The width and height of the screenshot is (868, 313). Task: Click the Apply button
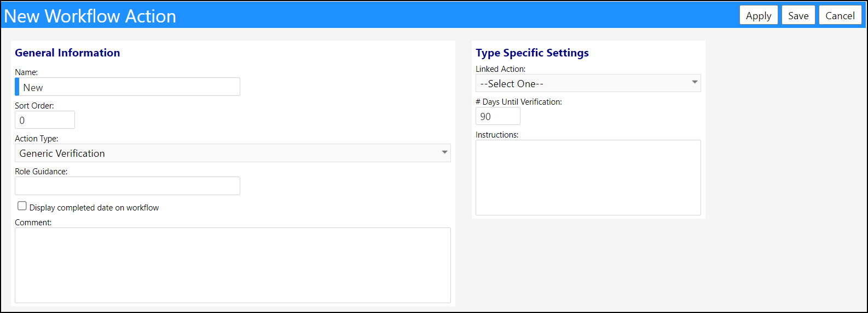click(x=759, y=15)
